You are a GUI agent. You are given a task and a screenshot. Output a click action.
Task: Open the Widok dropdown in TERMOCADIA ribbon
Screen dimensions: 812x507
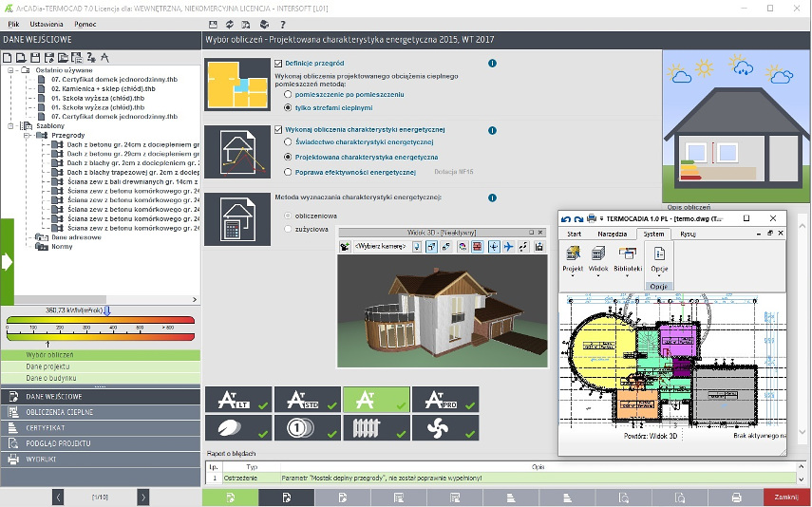click(598, 261)
